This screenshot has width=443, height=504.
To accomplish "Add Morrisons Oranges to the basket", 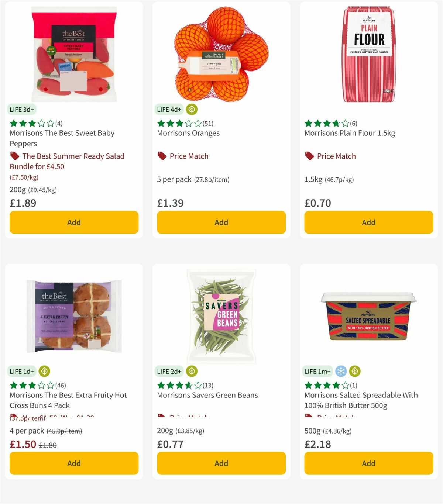I will coord(221,222).
